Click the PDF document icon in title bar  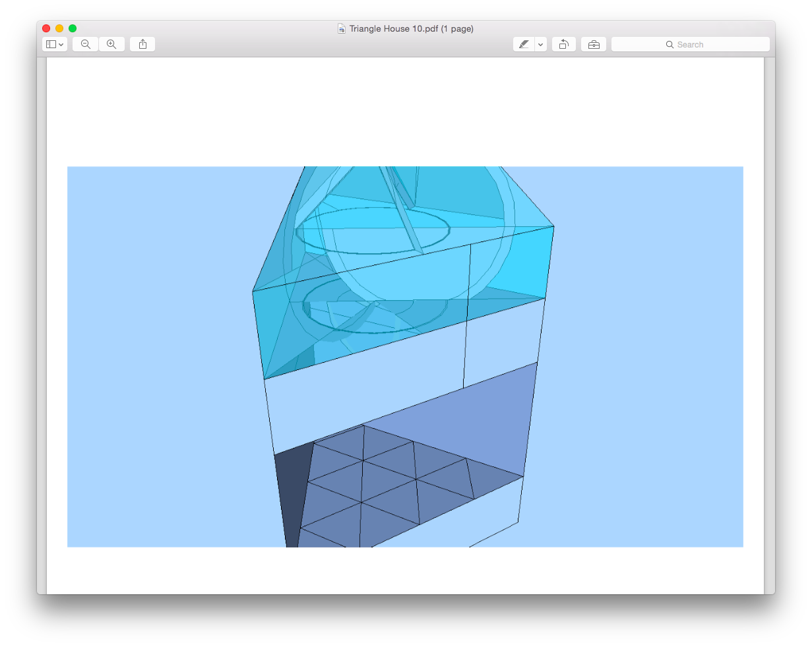tap(342, 29)
